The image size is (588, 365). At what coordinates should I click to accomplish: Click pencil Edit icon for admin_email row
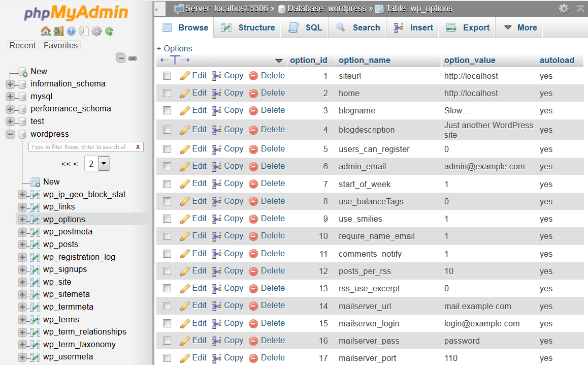pyautogui.click(x=184, y=166)
